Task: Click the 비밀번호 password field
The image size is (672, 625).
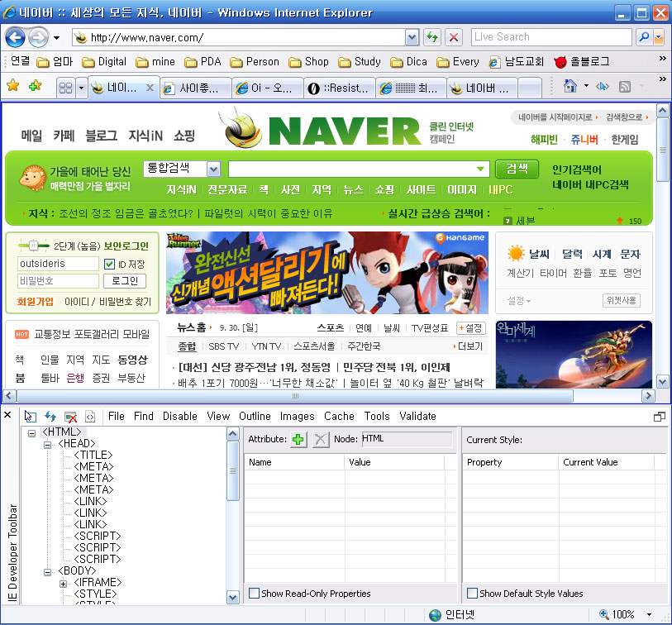Action: coord(58,281)
